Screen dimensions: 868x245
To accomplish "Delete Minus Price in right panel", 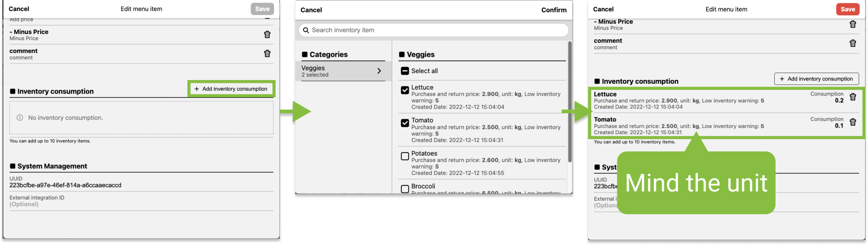I will click(853, 25).
